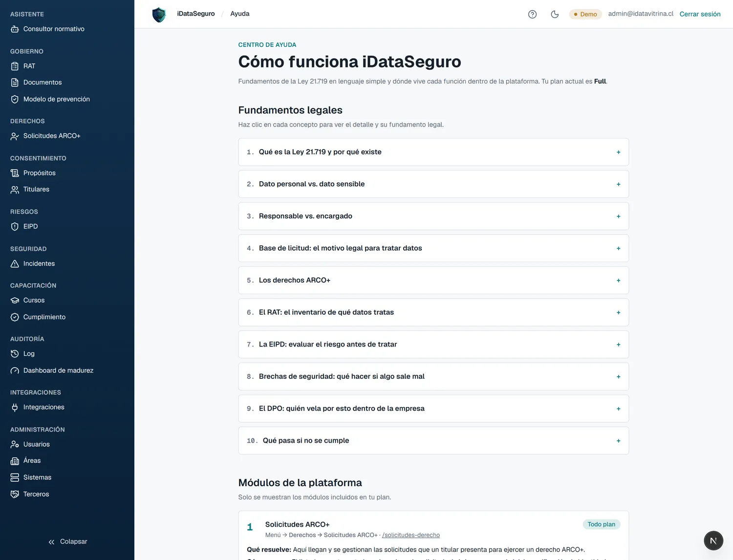This screenshot has width=733, height=560.
Task: Click the Cumplimiento check-circle icon
Action: [15, 317]
